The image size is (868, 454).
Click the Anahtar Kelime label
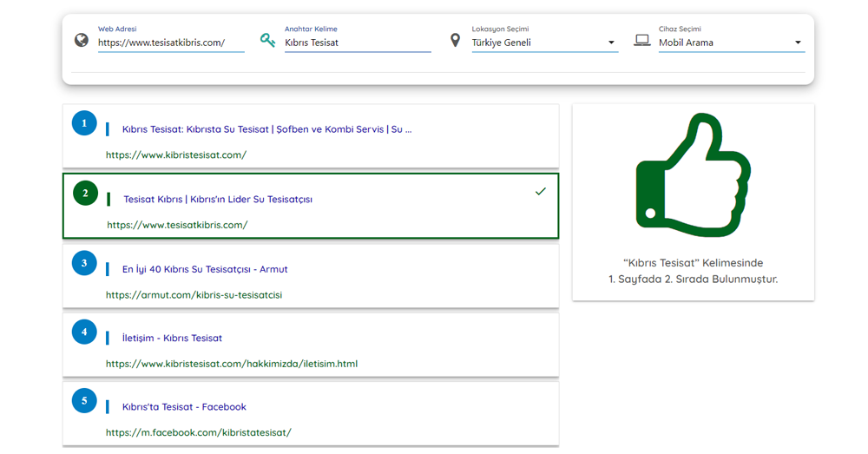click(x=311, y=29)
